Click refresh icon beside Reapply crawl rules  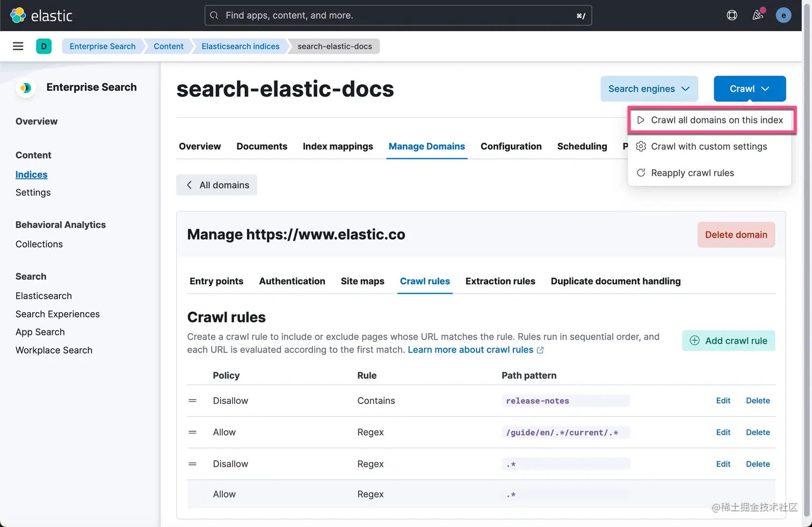(641, 173)
